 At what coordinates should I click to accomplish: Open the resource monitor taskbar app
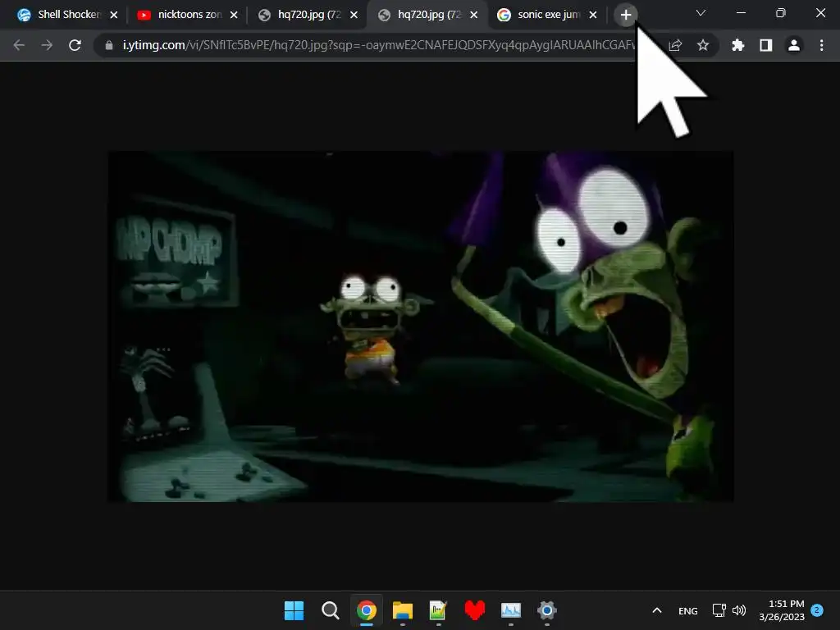click(x=510, y=610)
